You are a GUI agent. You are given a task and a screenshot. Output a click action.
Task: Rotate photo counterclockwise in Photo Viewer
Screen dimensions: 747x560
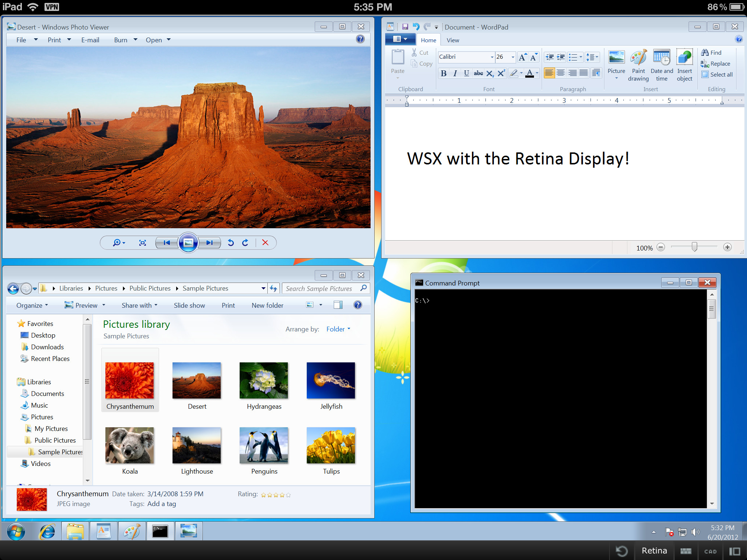[x=231, y=243]
